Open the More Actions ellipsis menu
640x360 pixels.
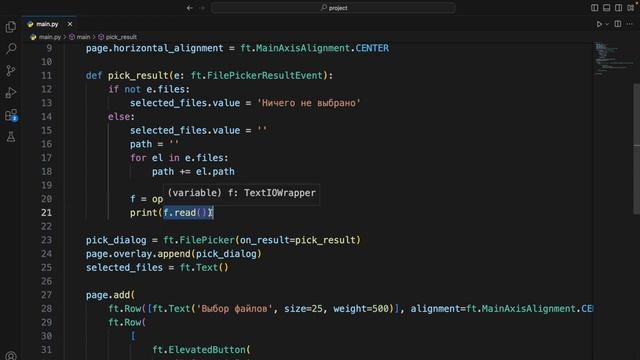[629, 24]
